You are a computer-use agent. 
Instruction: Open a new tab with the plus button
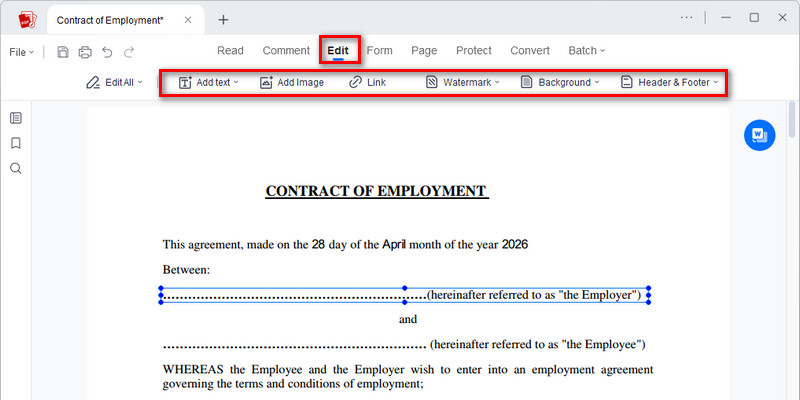pos(223,20)
